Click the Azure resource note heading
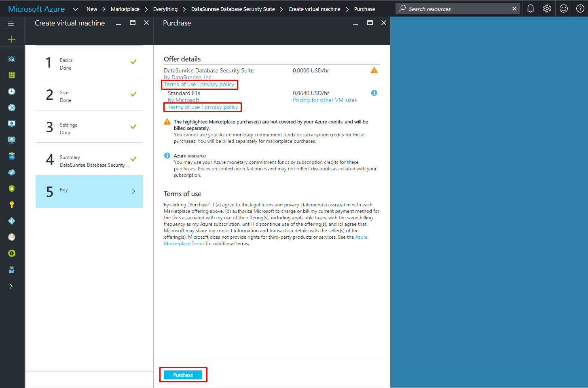 point(190,156)
